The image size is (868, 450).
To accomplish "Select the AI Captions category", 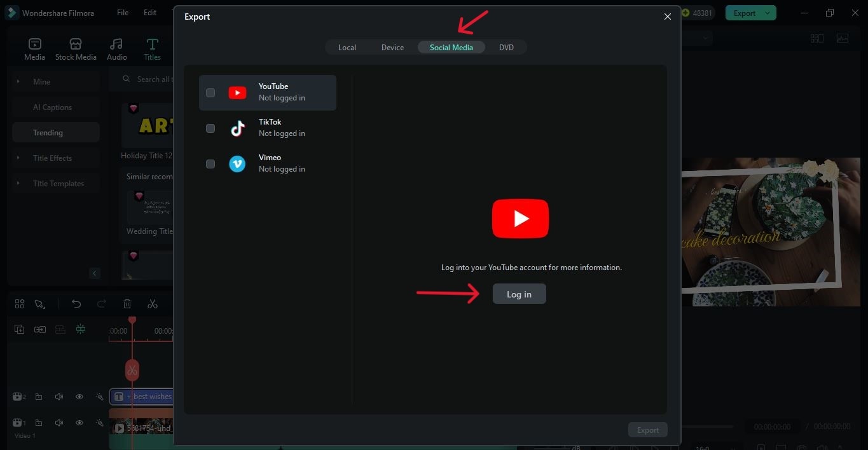I will click(55, 107).
